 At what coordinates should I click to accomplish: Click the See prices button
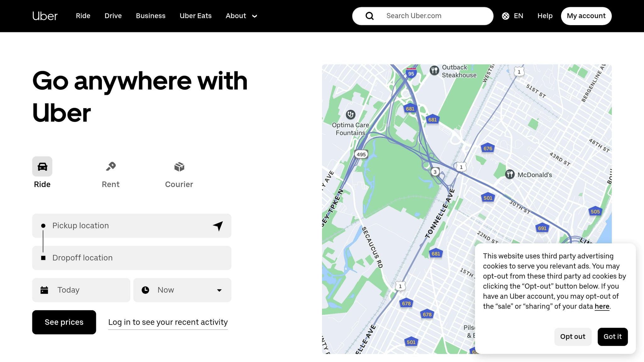point(64,322)
